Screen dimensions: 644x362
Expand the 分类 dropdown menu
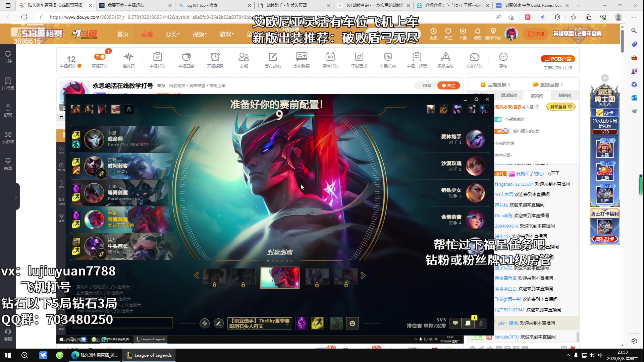[172, 34]
